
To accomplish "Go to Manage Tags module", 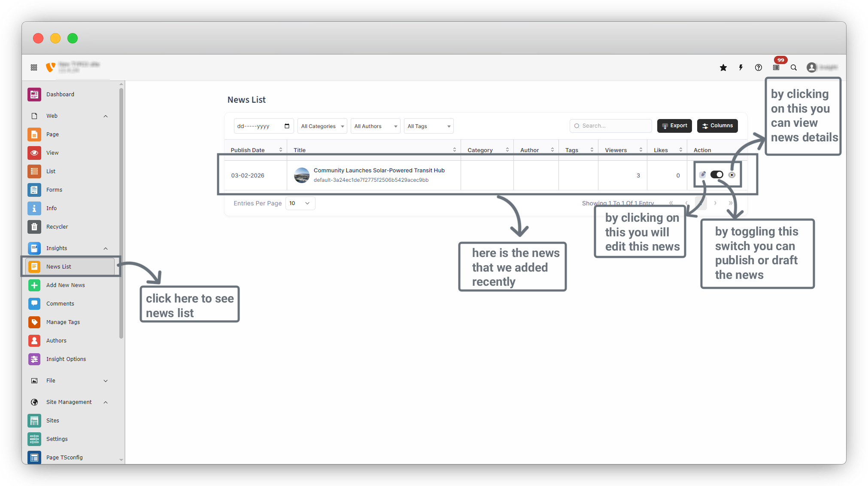I will point(63,322).
